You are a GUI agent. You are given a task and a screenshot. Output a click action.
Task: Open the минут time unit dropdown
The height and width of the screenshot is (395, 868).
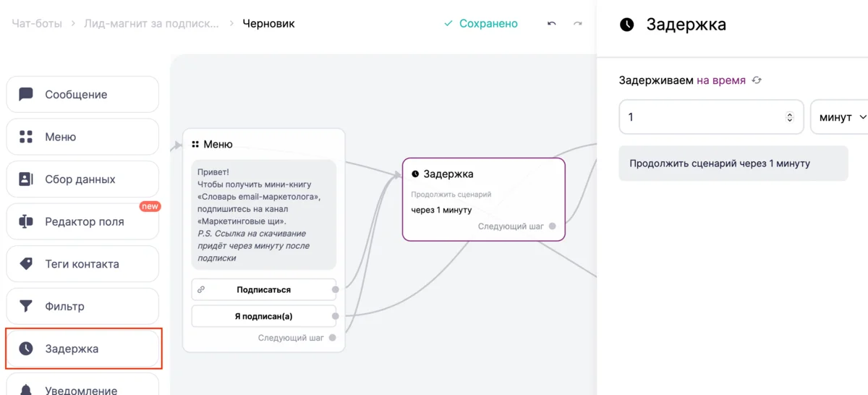point(842,117)
